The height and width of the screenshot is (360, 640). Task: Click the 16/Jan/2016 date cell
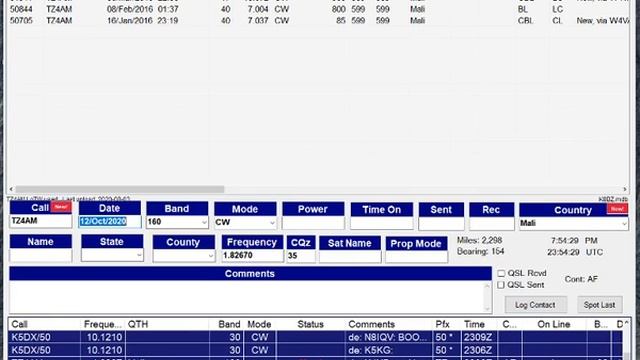(130, 20)
